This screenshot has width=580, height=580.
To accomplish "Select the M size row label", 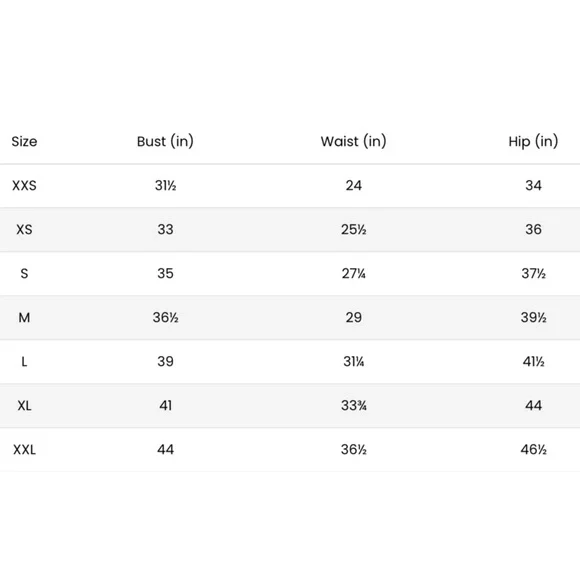I will pyautogui.click(x=24, y=318).
